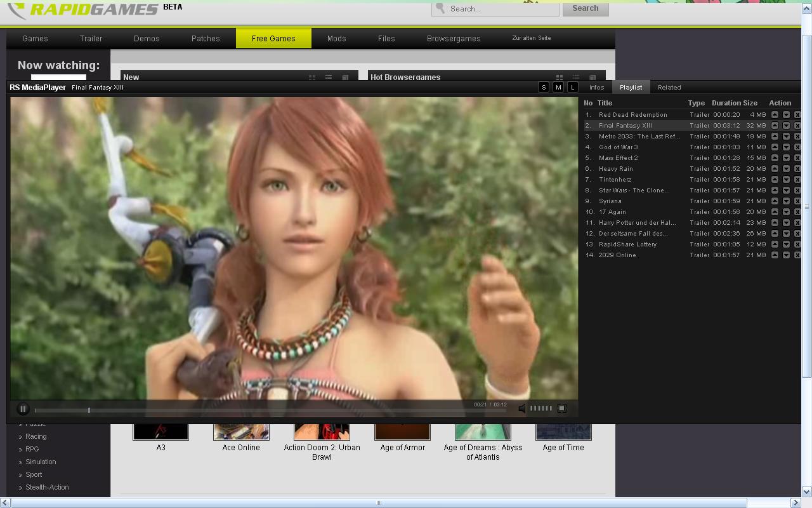Toggle fullscreen in the media player
The height and width of the screenshot is (508, 812).
[561, 408]
